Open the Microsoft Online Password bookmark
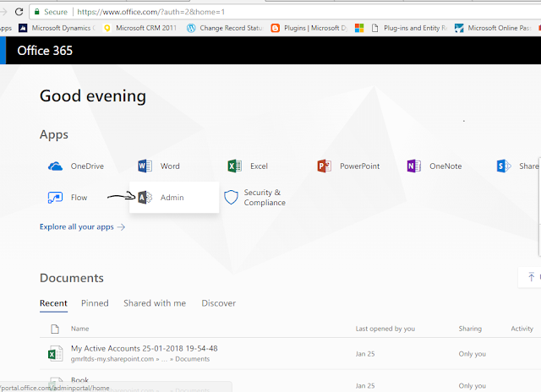The height and width of the screenshot is (392, 541). [x=494, y=28]
